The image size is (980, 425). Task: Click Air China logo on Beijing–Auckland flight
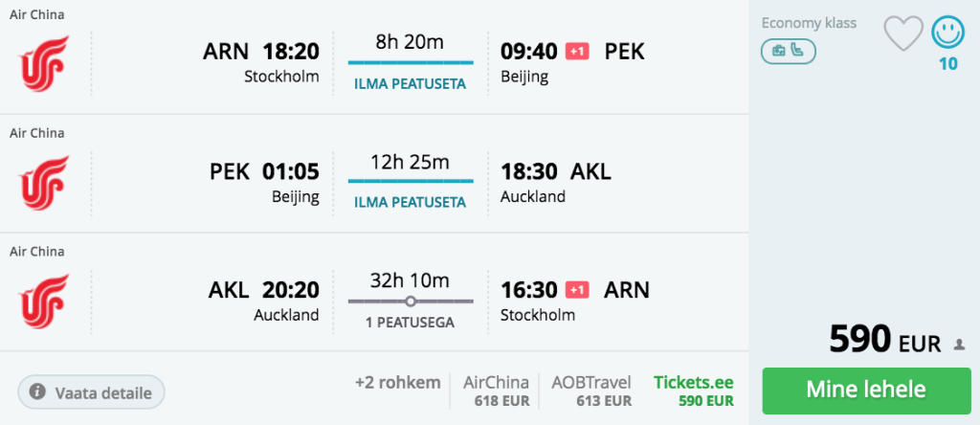tap(44, 182)
